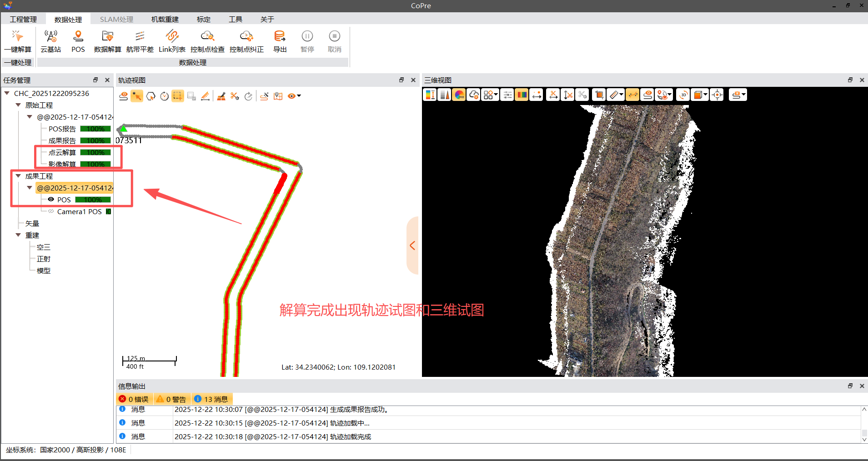This screenshot has height=461, width=868.
Task: Activate the rectangle selection tool in trajectory view
Action: point(178,96)
